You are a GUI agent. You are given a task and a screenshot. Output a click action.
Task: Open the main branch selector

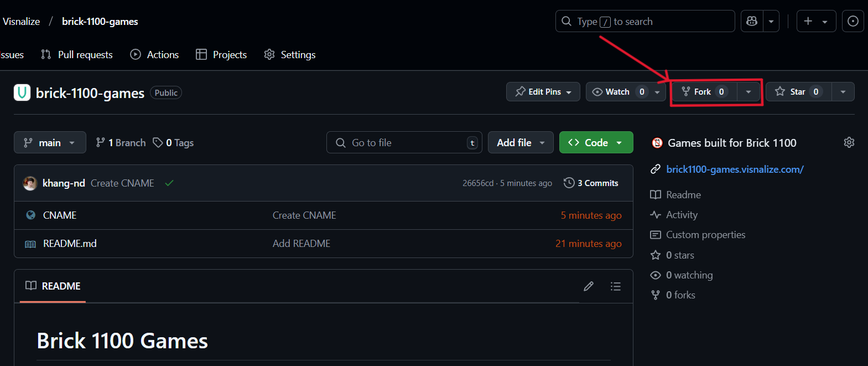coord(50,142)
